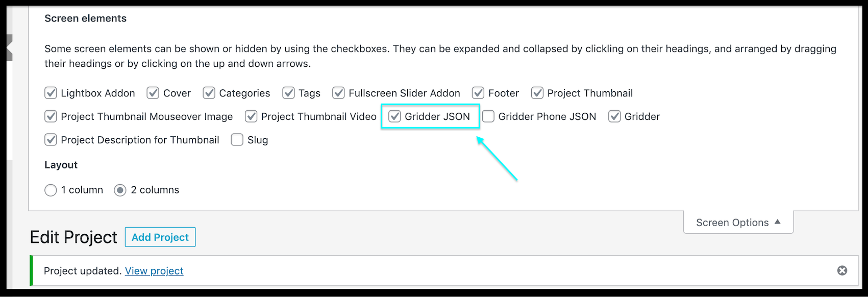
Task: Enable the Slug checkbox
Action: coord(237,140)
